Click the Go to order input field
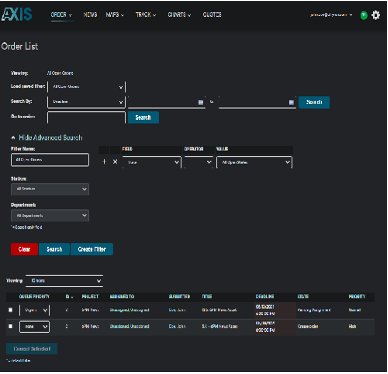The image size is (388, 374). pos(86,117)
